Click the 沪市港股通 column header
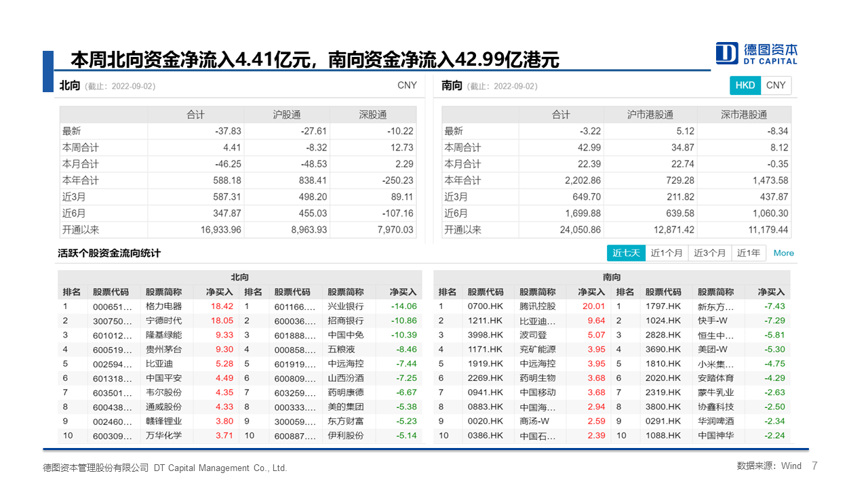Screen dimensions: 868x488 pos(650,115)
